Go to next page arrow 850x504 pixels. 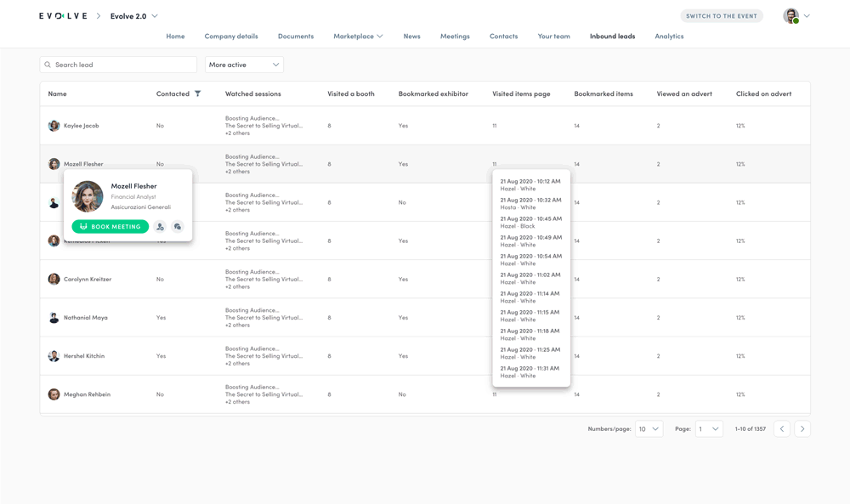802,429
